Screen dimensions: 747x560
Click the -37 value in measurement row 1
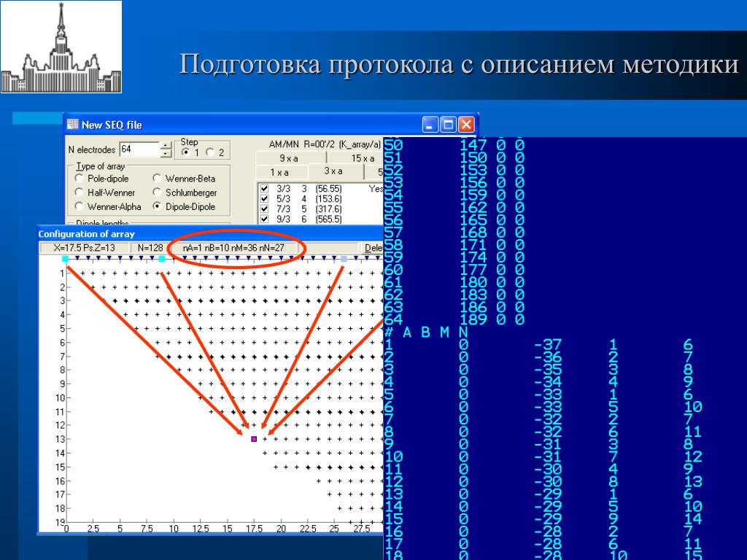548,344
